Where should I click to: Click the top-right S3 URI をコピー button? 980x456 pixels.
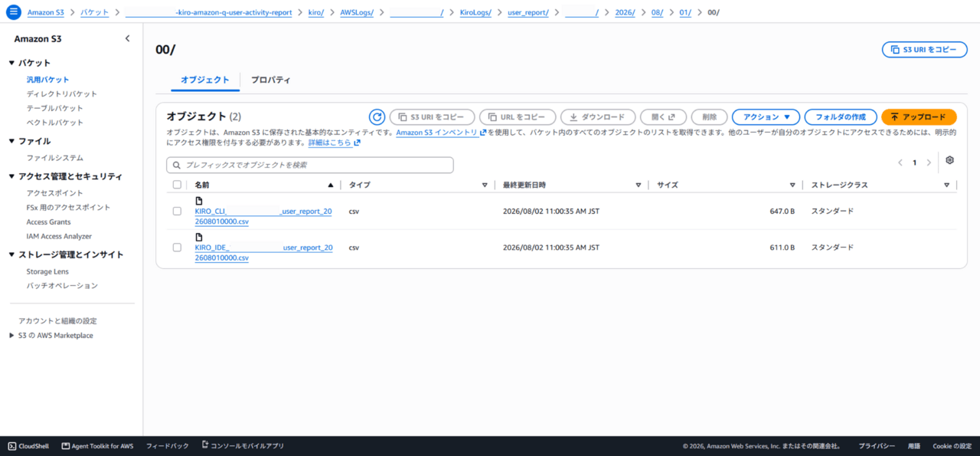[925, 49]
